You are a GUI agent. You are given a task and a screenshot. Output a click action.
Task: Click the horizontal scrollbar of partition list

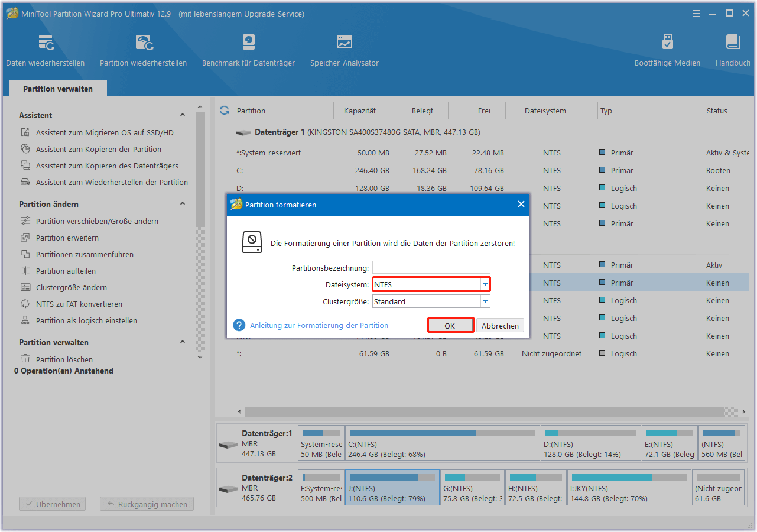point(483,411)
